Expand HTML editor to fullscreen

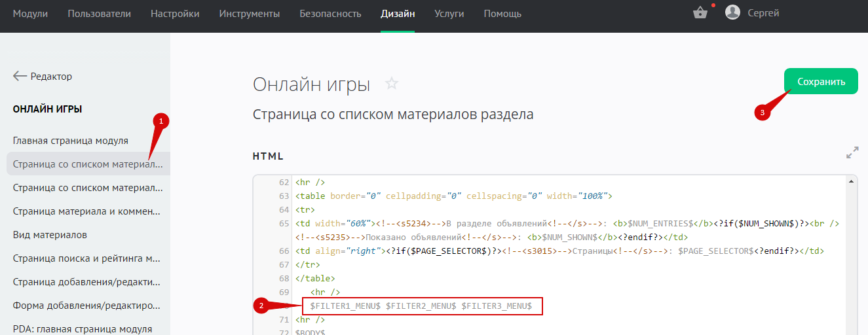click(x=852, y=154)
